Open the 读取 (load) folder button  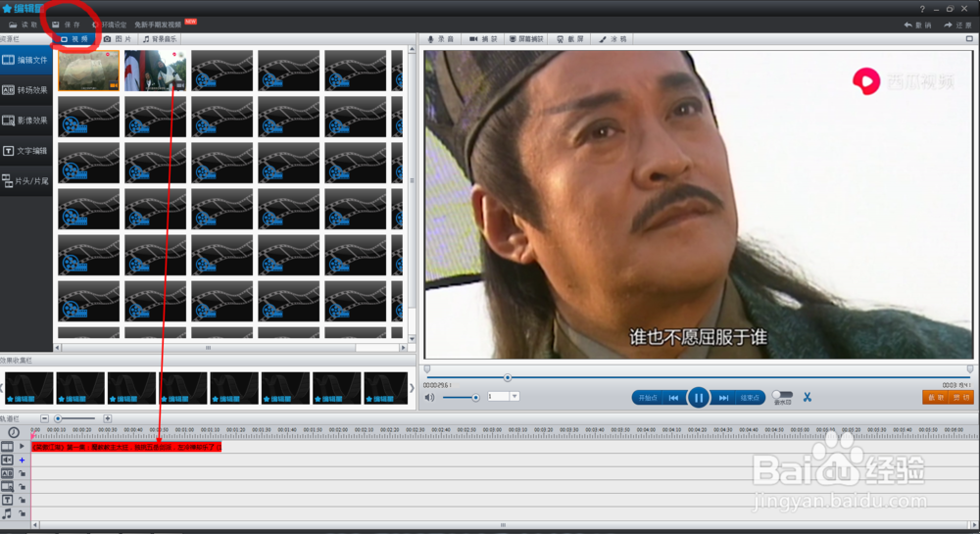(24, 24)
